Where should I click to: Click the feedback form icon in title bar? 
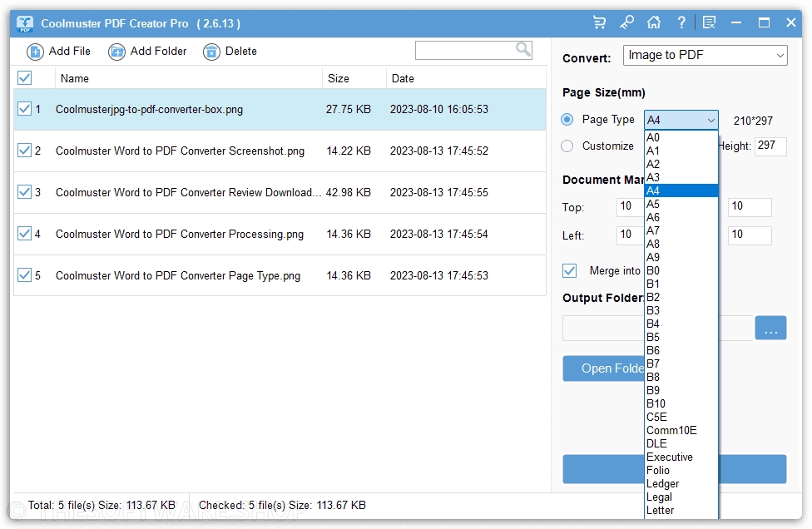tap(709, 22)
